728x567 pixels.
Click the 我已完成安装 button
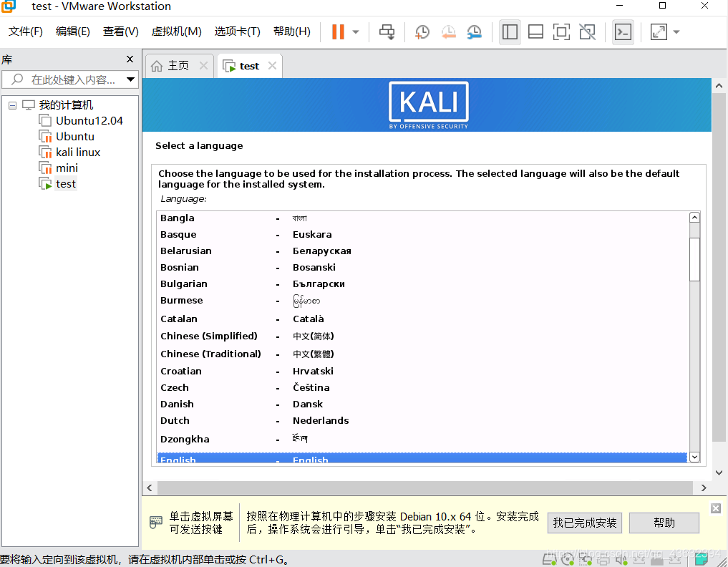[x=584, y=523]
